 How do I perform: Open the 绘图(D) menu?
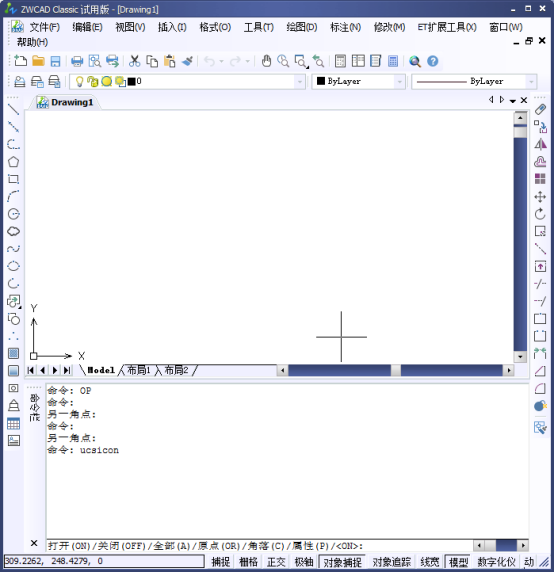pyautogui.click(x=302, y=27)
